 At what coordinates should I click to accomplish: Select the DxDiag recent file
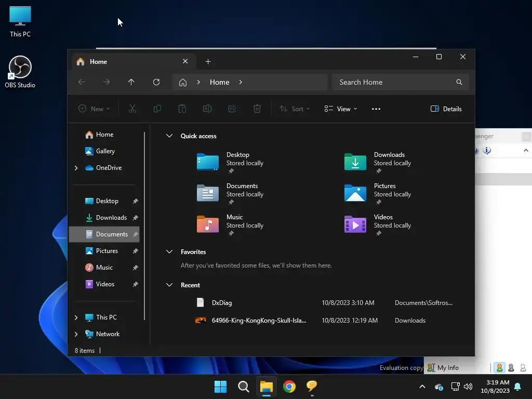(x=325, y=303)
